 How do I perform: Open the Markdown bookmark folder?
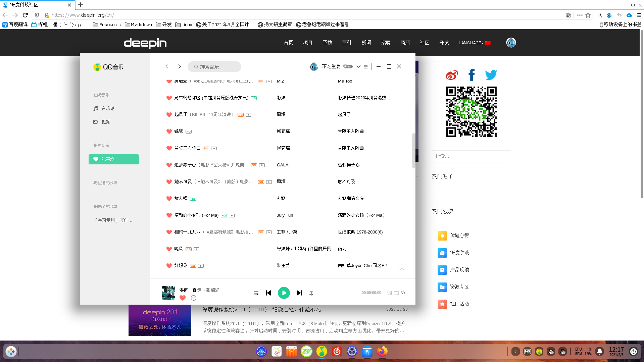pos(138,24)
